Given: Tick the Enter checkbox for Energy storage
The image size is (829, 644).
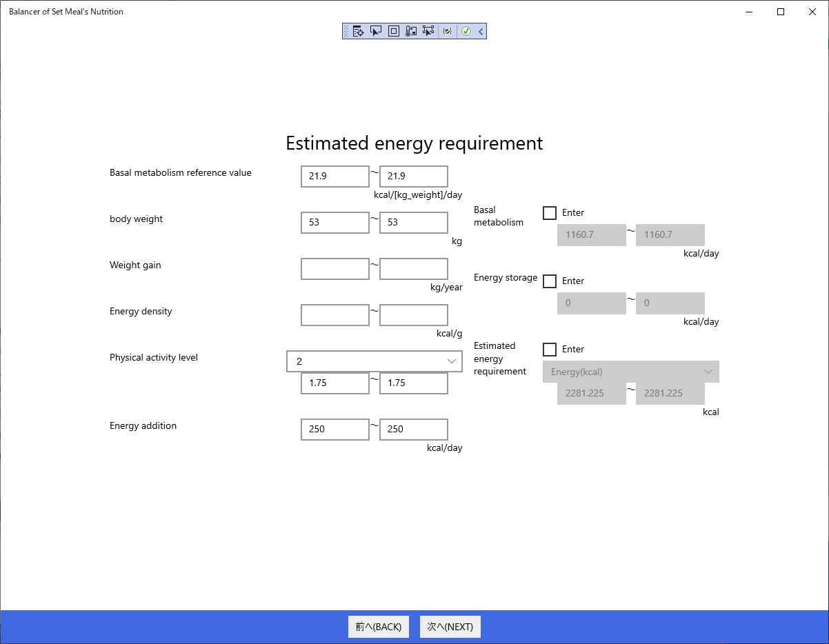Looking at the screenshot, I should coord(550,281).
